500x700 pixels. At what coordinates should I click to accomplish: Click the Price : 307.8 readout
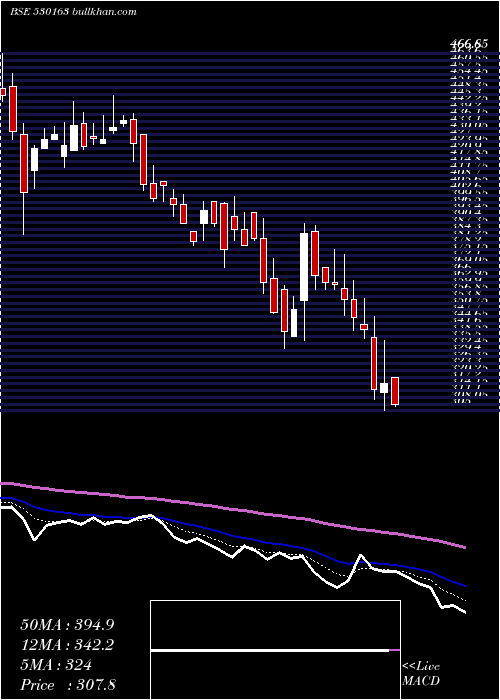pos(67,685)
